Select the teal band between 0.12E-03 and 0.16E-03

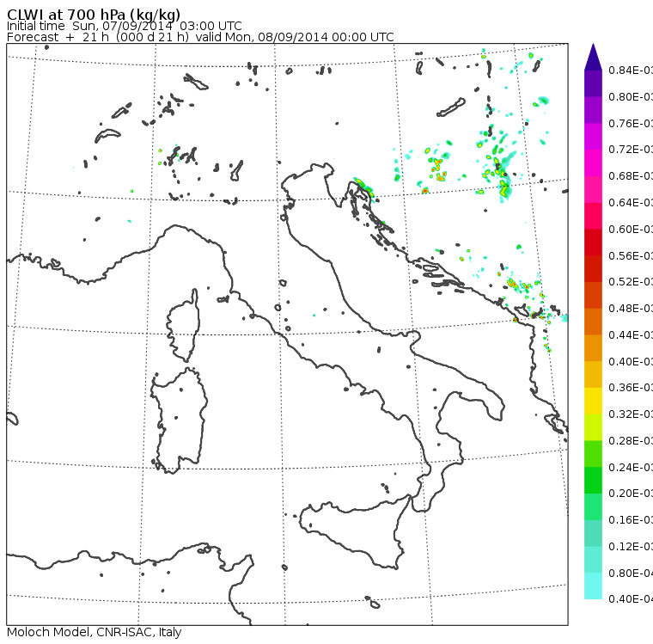tap(593, 533)
